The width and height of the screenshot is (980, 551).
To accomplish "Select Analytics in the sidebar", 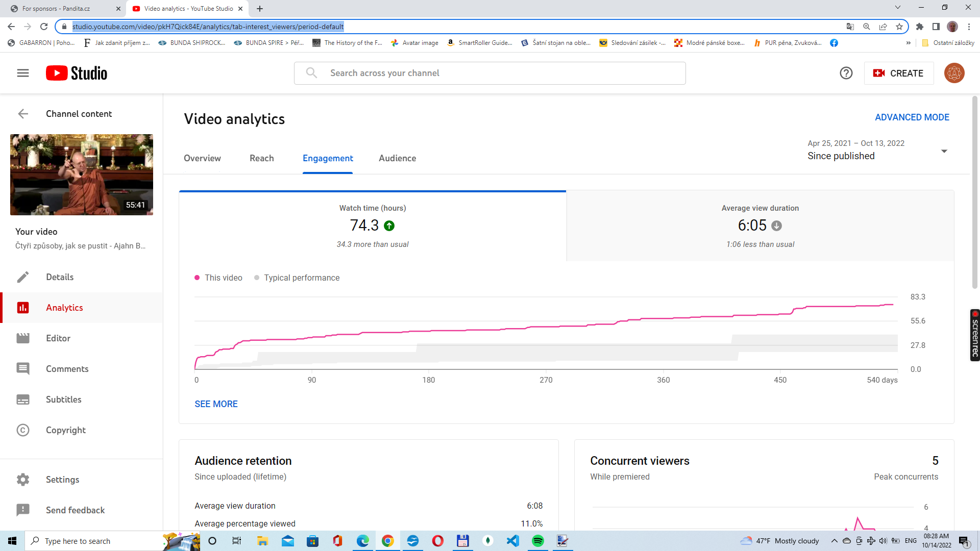I will click(82, 308).
